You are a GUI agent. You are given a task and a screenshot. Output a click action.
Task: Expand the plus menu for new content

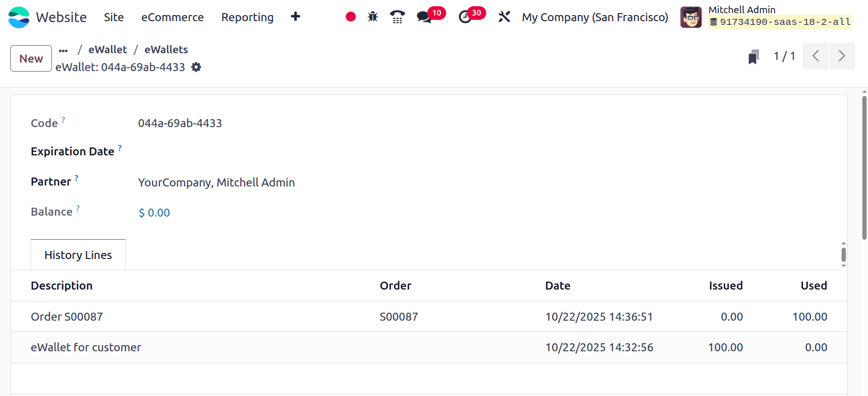[x=295, y=17]
